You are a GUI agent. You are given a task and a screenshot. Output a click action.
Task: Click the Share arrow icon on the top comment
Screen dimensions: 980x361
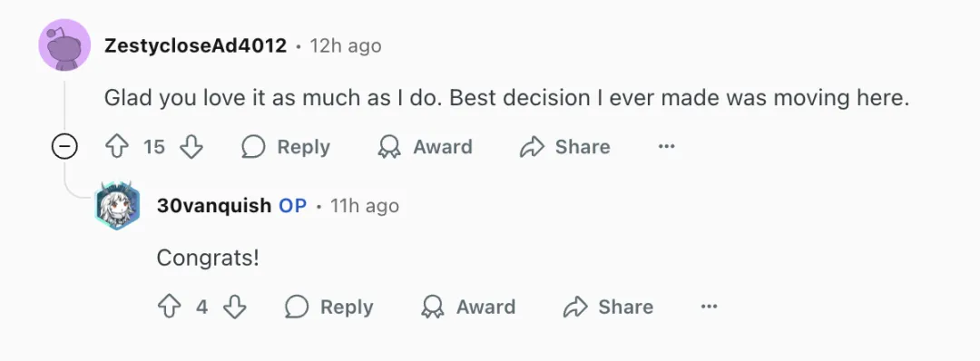[x=532, y=147]
